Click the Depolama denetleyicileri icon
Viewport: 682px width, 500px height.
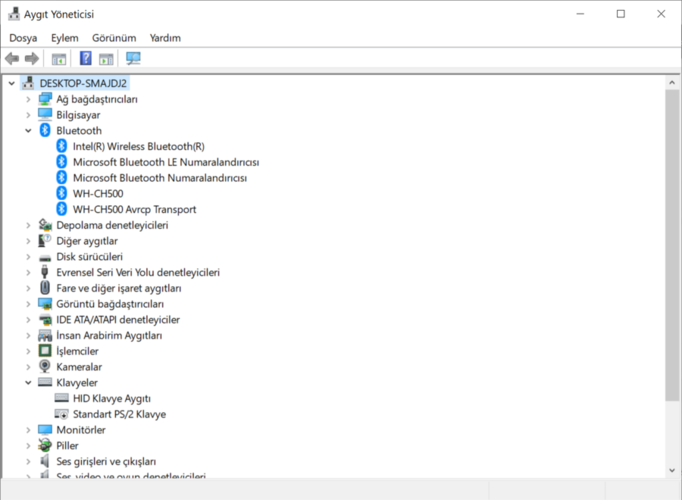[x=45, y=225]
